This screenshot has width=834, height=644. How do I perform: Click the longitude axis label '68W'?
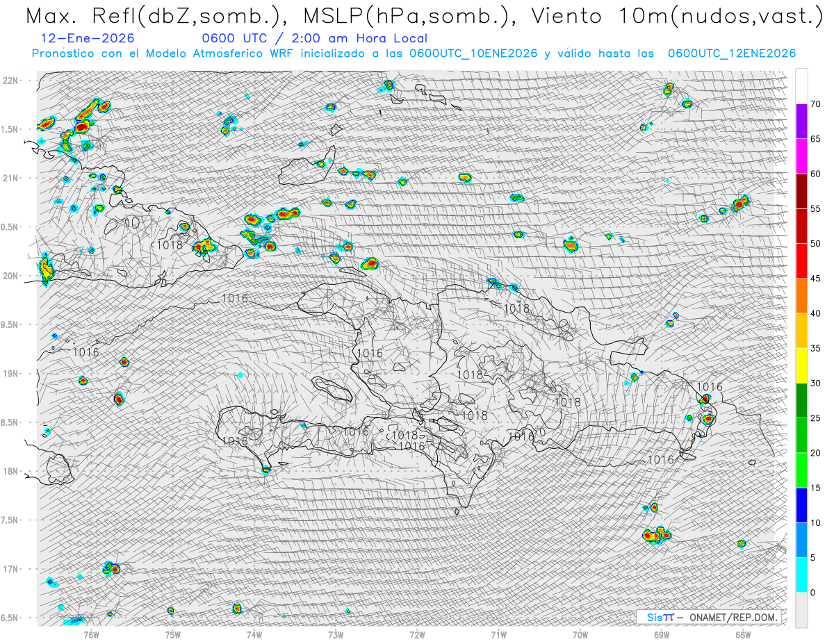click(743, 635)
